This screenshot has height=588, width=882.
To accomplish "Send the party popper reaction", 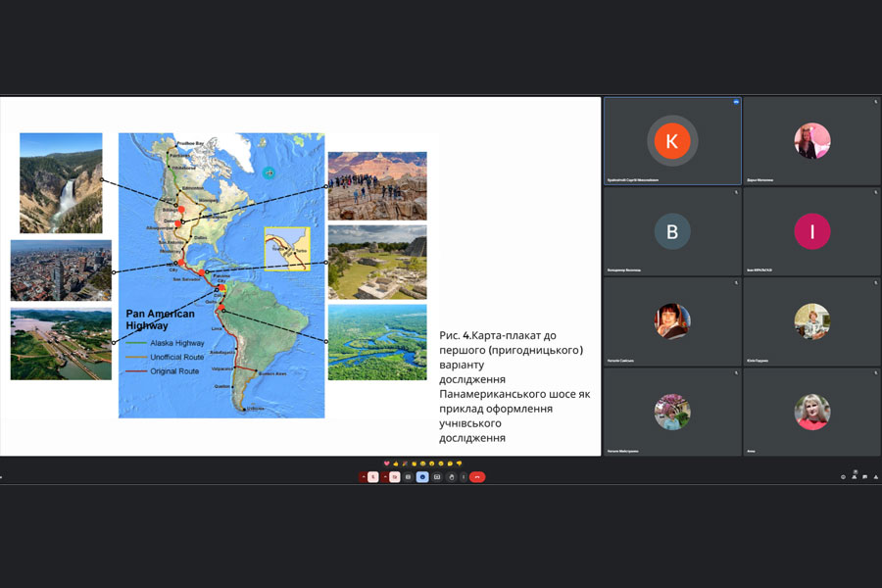I will coord(405,463).
